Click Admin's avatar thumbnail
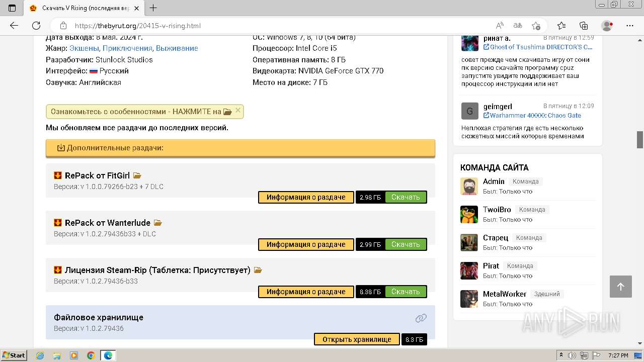The height and width of the screenshot is (362, 644). tap(469, 186)
